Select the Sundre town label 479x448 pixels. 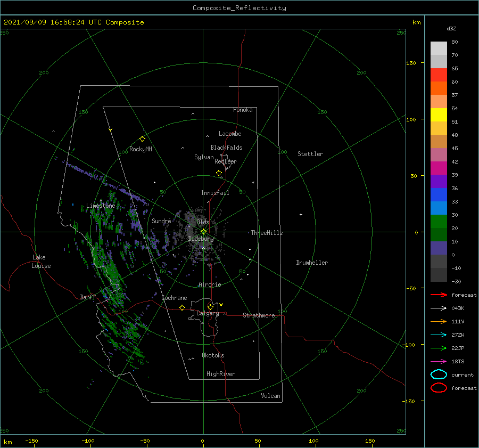point(161,221)
